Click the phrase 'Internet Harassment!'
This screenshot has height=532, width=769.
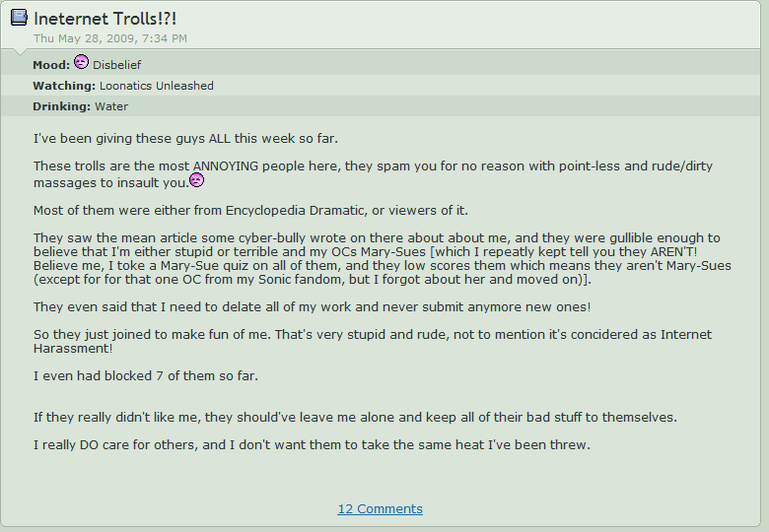(x=83, y=348)
